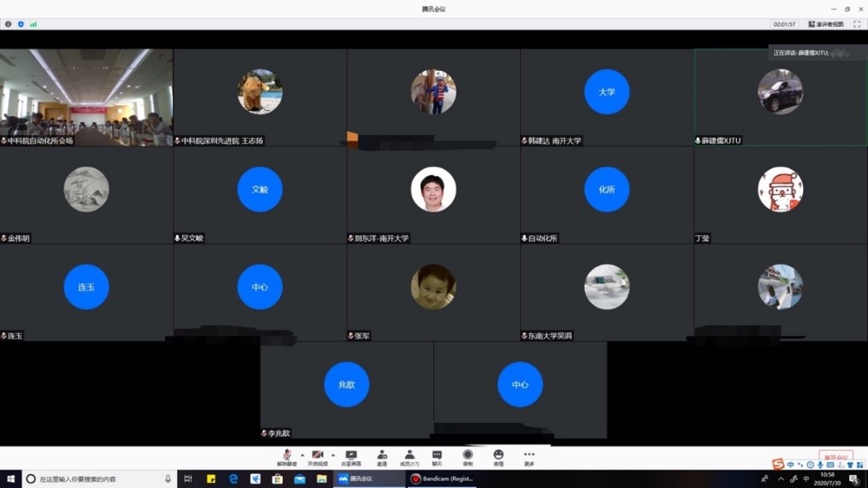This screenshot has width=868, height=488.
Task: Open the More options menu
Action: click(x=529, y=457)
